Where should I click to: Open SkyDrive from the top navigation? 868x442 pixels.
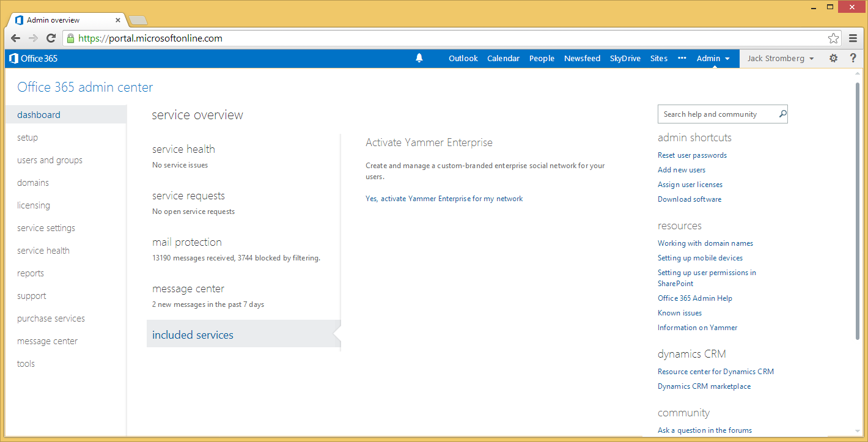pos(625,58)
